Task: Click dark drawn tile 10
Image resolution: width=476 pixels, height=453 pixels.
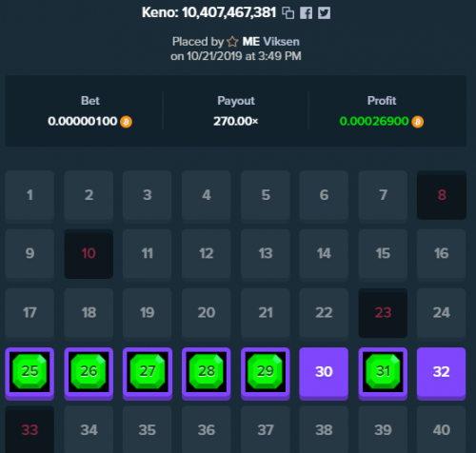Action: [89, 254]
